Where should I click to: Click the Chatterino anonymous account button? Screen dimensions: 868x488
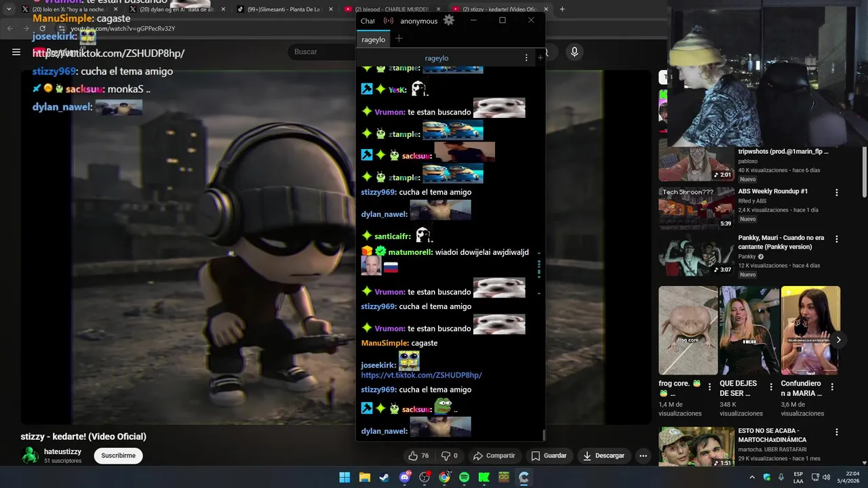[418, 21]
